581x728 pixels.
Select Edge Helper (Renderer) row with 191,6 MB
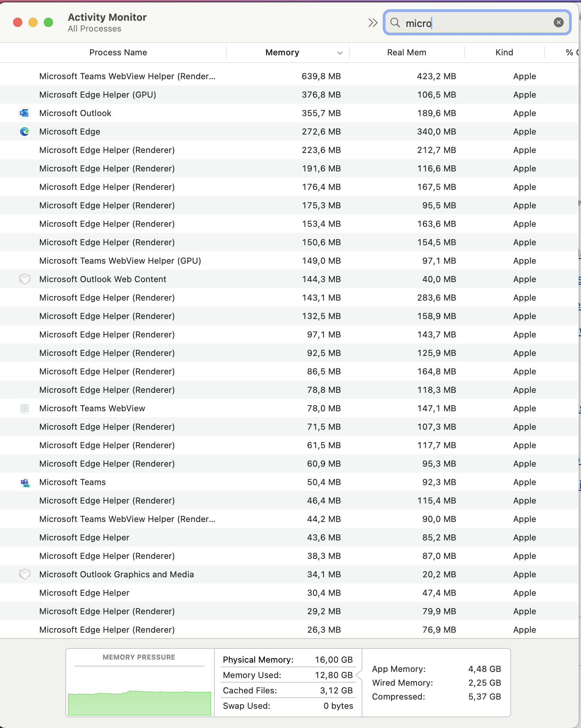(x=289, y=168)
